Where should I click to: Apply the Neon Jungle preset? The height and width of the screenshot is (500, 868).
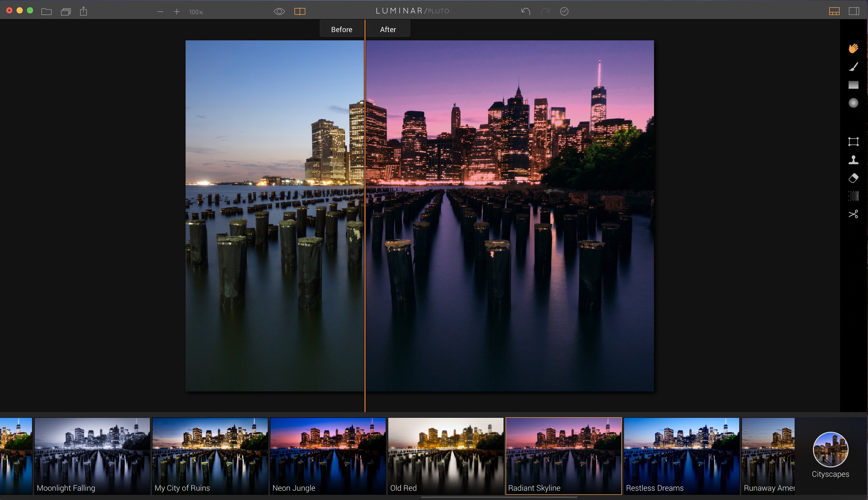click(328, 456)
